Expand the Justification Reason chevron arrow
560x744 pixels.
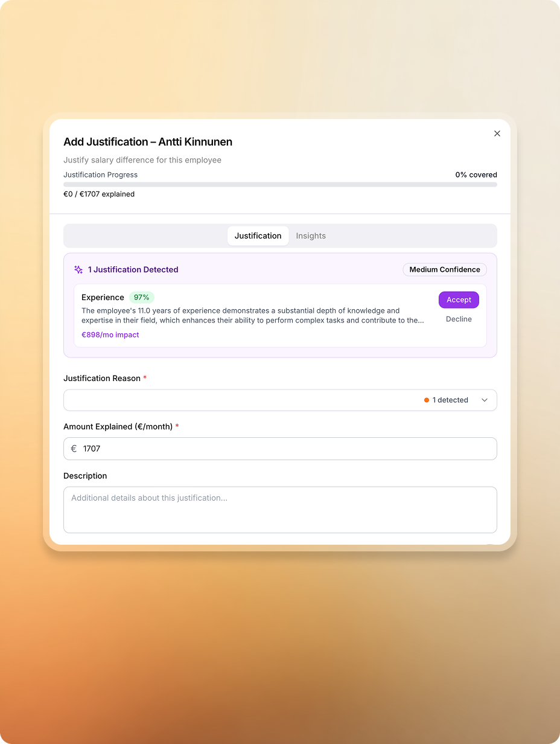tap(485, 400)
